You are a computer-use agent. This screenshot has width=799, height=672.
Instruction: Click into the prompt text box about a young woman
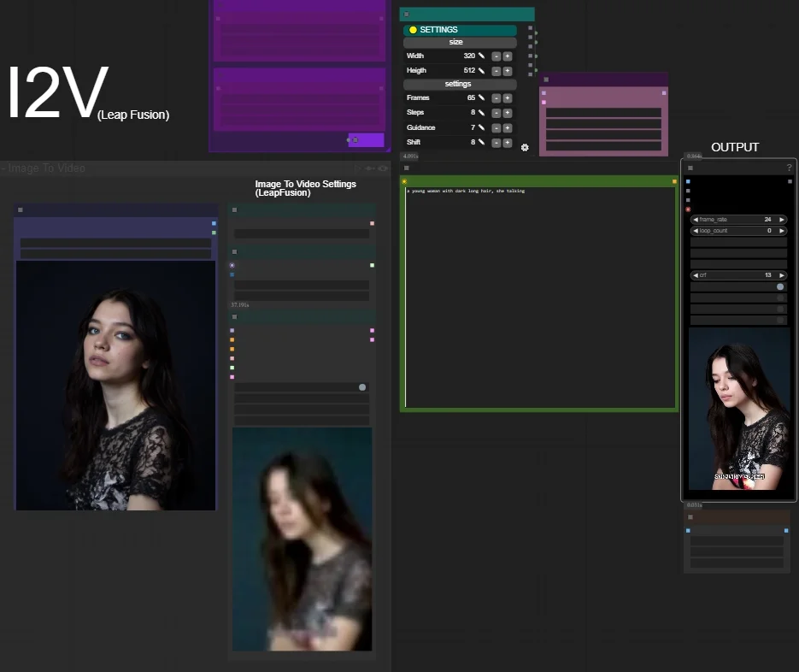click(540, 298)
